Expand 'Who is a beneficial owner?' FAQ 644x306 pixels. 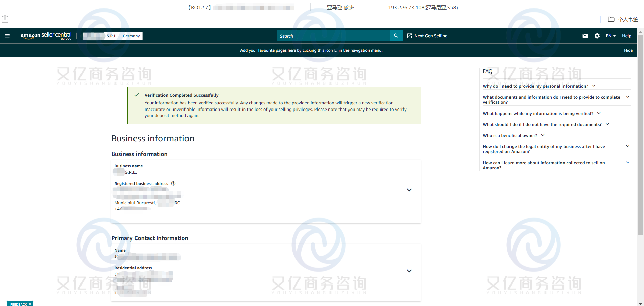[543, 135]
